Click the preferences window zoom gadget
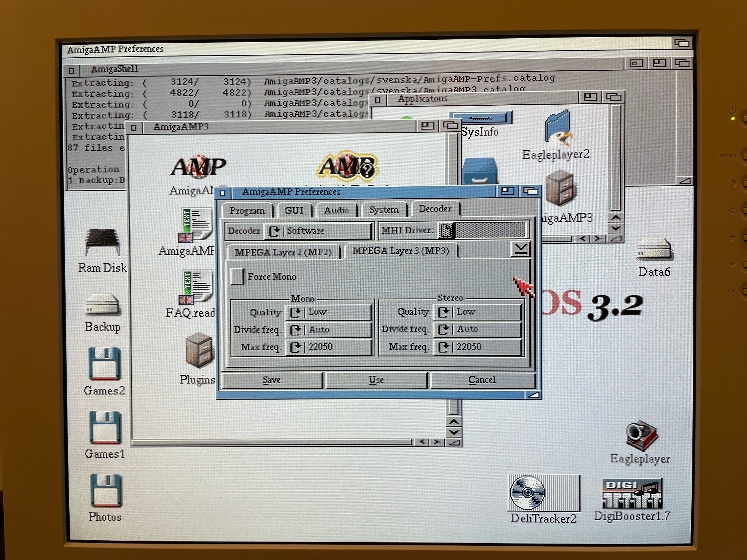The width and height of the screenshot is (747, 560). 507,191
